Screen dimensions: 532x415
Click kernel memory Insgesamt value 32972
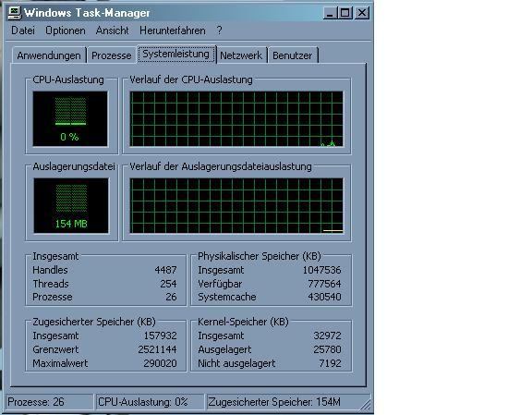tap(327, 336)
